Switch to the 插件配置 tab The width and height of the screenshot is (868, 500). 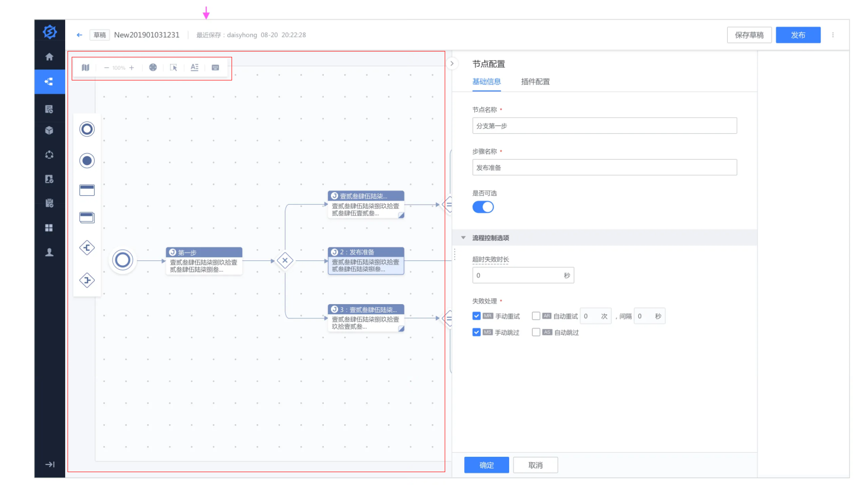[535, 82]
